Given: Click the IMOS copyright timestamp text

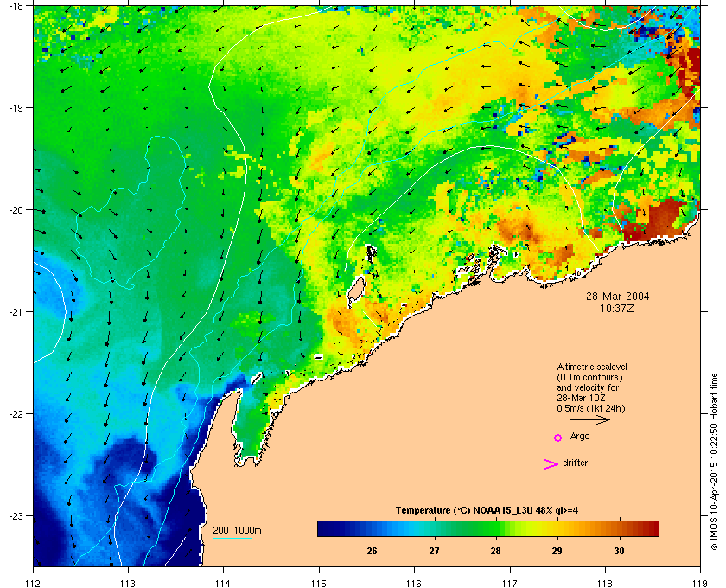Looking at the screenshot, I should 714,462.
